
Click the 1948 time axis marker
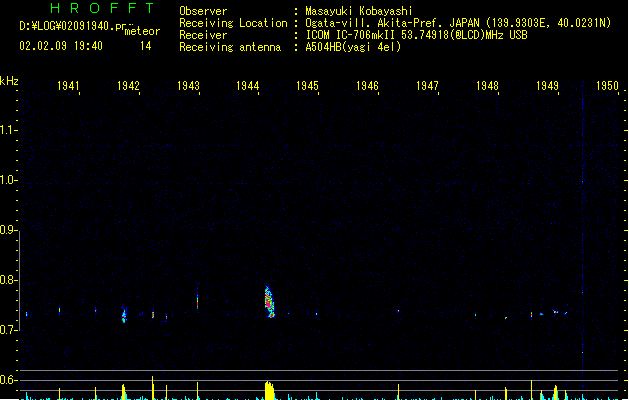tap(487, 85)
